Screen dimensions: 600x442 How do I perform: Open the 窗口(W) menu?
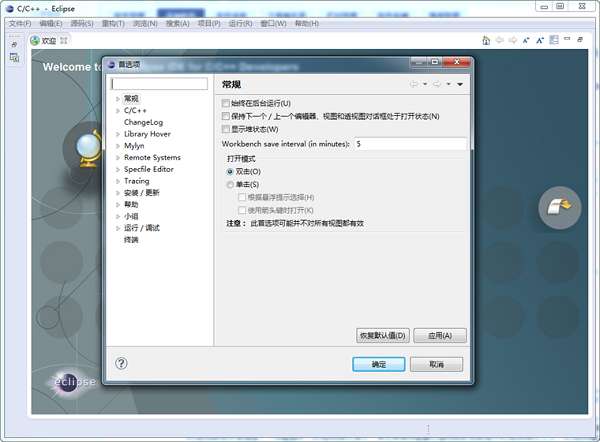(273, 24)
